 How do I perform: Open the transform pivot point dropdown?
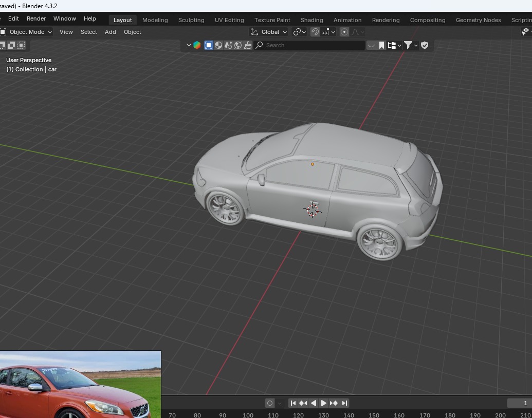point(299,32)
